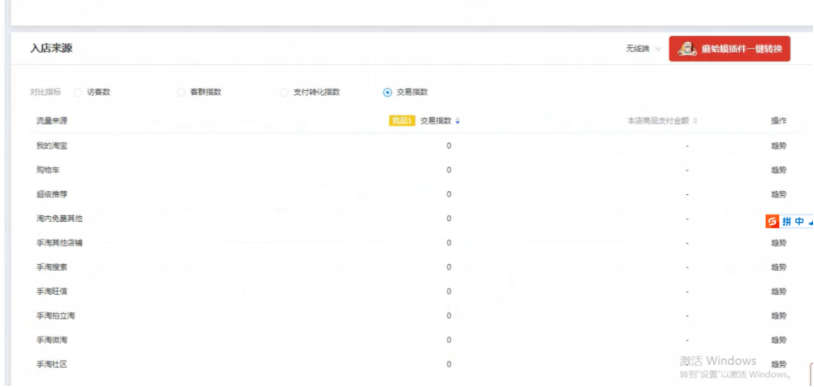Open 趋势 link for 手淘旺信 row

point(779,291)
